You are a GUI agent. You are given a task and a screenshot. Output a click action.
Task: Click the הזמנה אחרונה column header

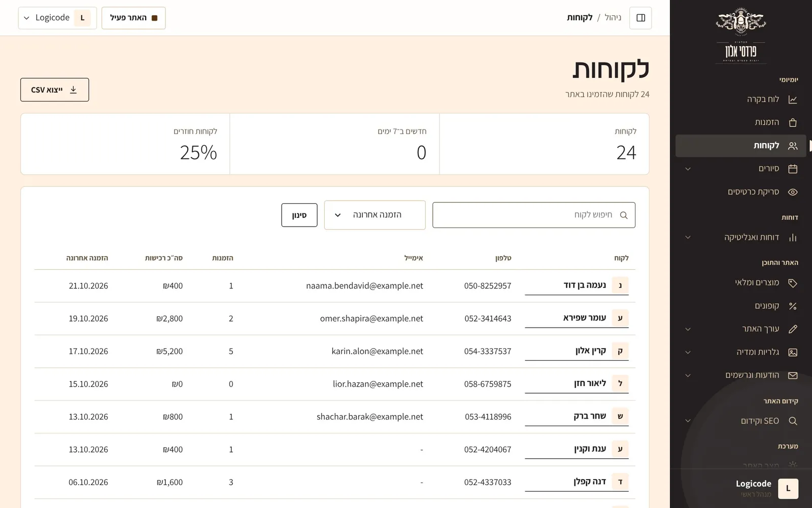(x=87, y=258)
